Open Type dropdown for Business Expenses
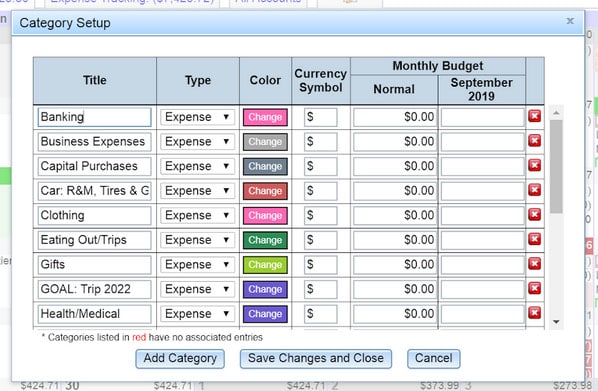The image size is (598, 391). 197,142
